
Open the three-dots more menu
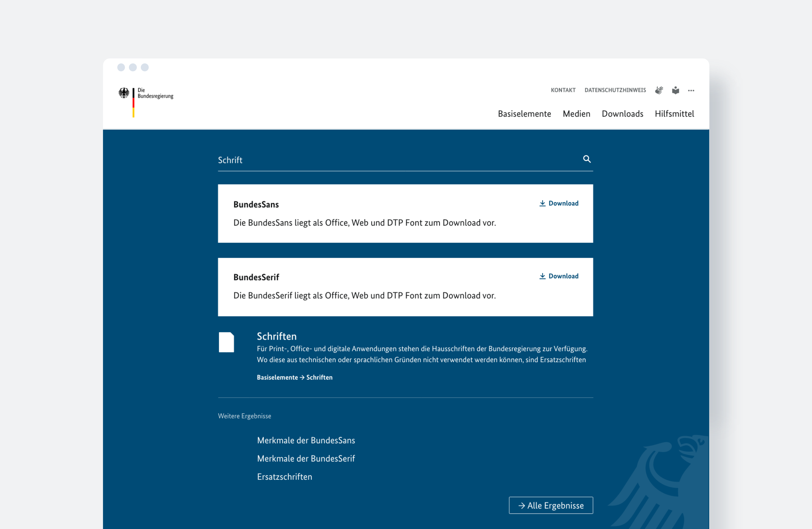(x=691, y=91)
